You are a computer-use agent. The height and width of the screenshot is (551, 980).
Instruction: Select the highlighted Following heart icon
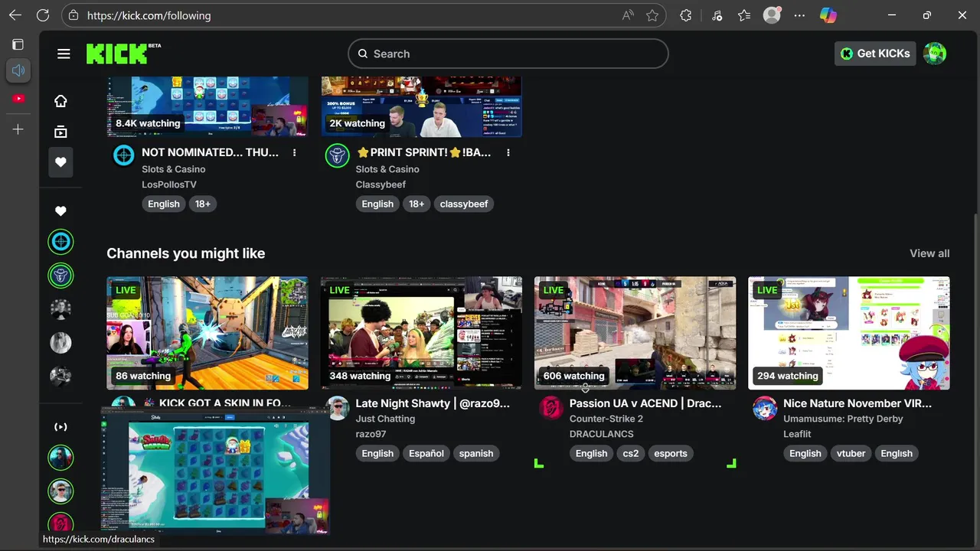click(x=60, y=162)
